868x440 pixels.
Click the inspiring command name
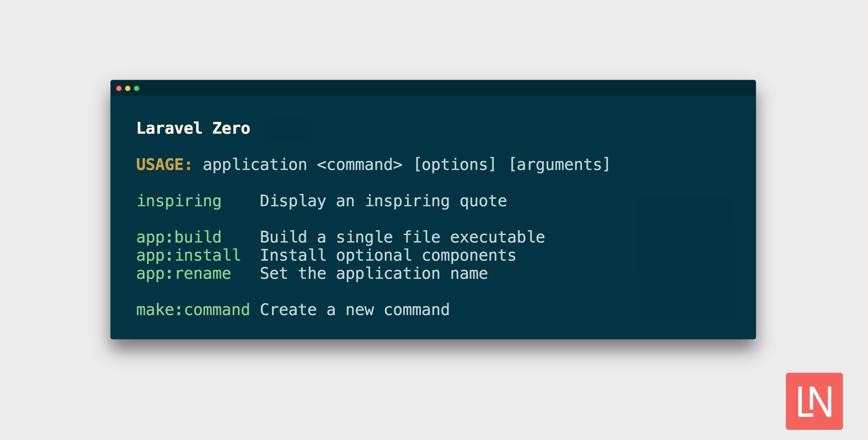pyautogui.click(x=179, y=201)
